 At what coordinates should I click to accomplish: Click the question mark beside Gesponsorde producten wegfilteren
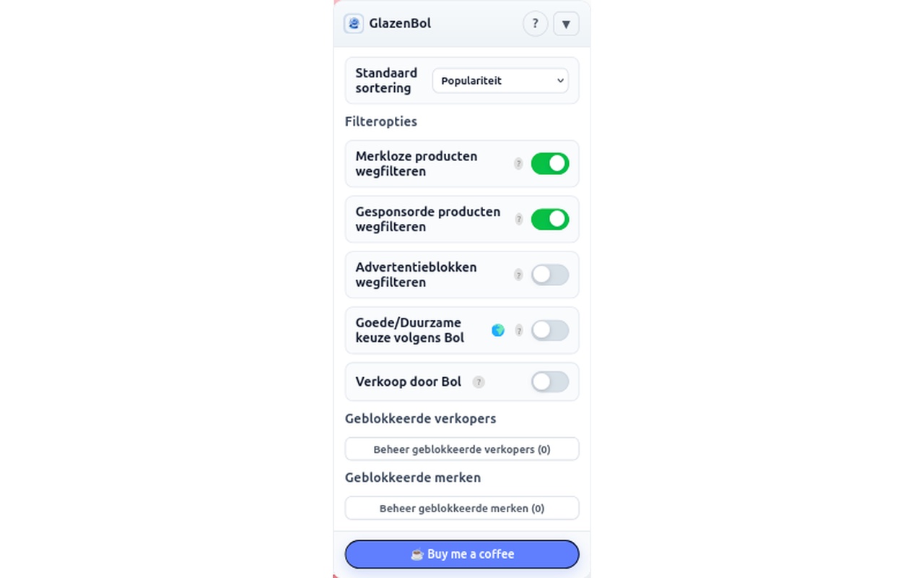pos(518,220)
